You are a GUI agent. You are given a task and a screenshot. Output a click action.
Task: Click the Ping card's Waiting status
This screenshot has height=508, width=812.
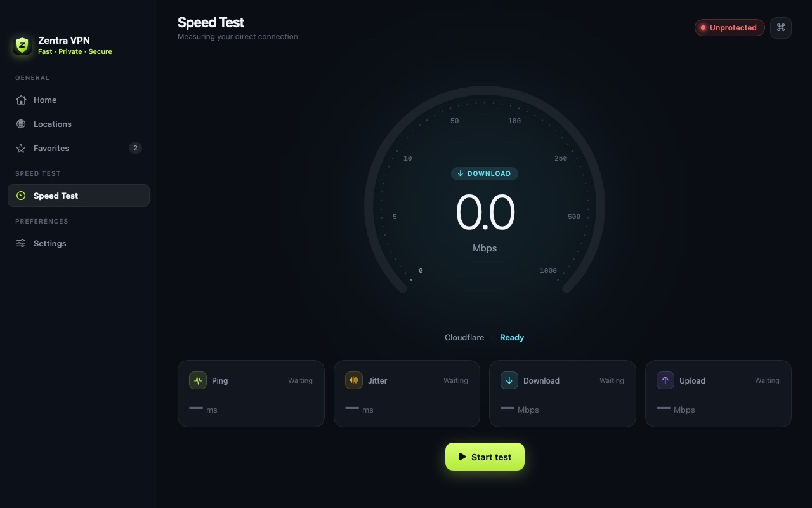[x=300, y=380]
